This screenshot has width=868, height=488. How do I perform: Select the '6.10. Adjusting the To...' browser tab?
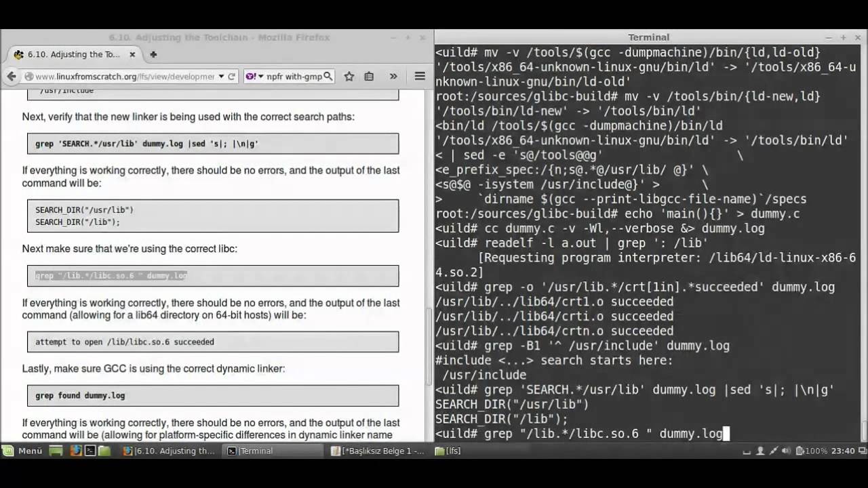point(73,54)
